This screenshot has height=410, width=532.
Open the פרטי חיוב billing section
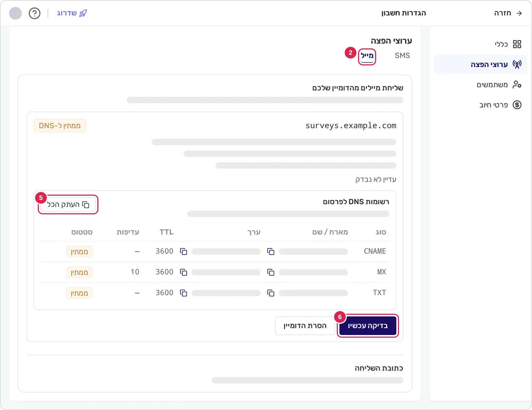480,105
